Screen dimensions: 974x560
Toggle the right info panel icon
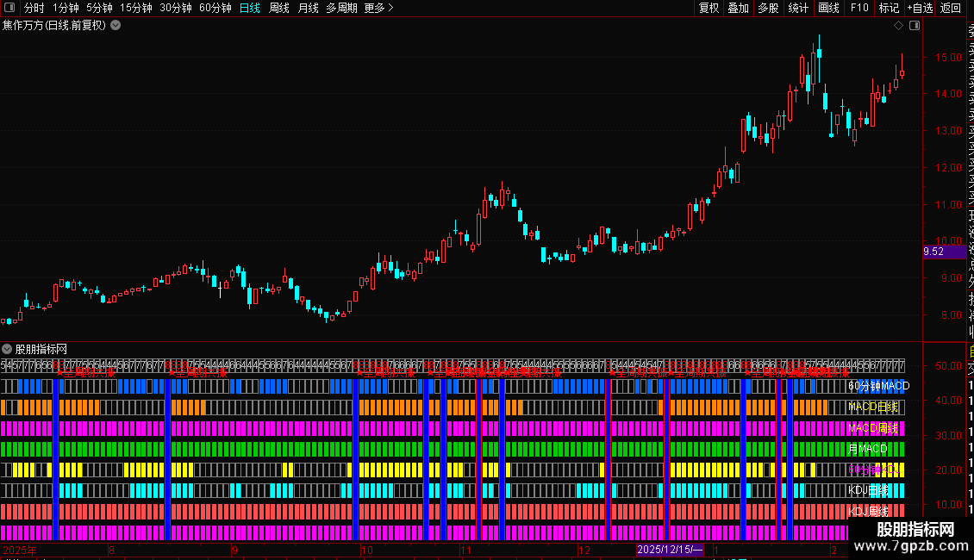(915, 26)
